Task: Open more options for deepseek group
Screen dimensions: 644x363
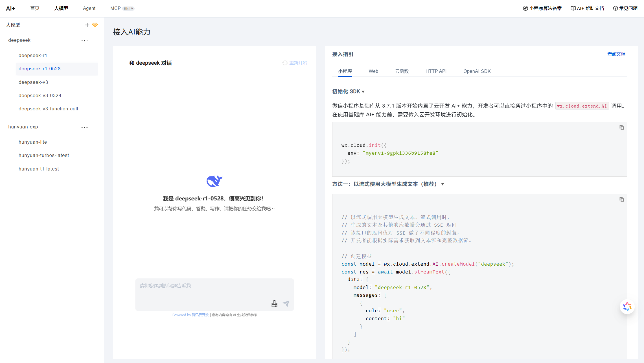Action: [x=85, y=40]
